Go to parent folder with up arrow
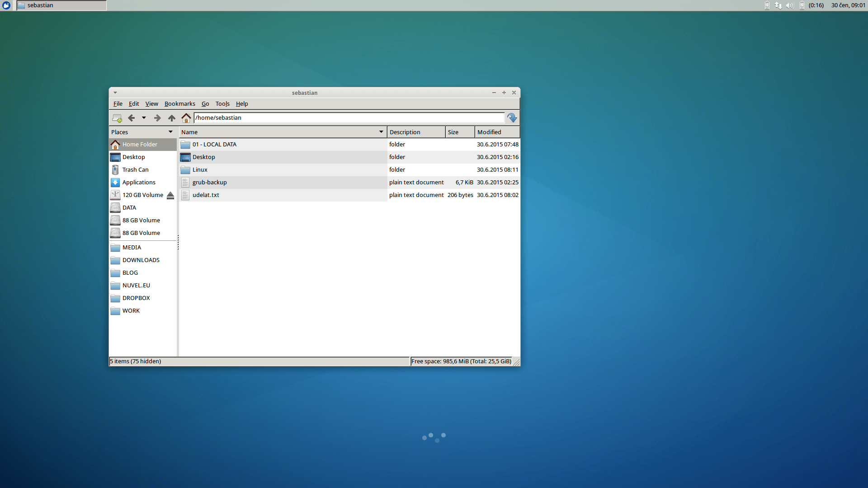 172,118
